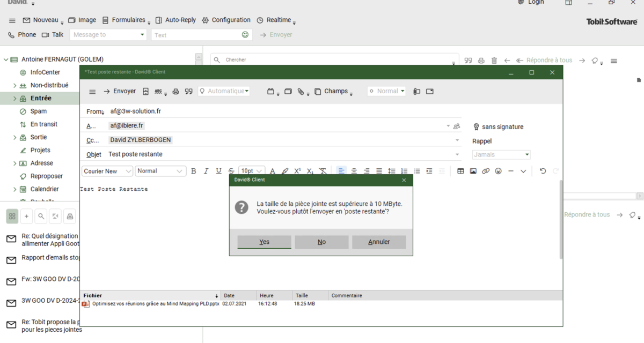Select center alignment
This screenshot has width=644, height=343.
pyautogui.click(x=354, y=171)
